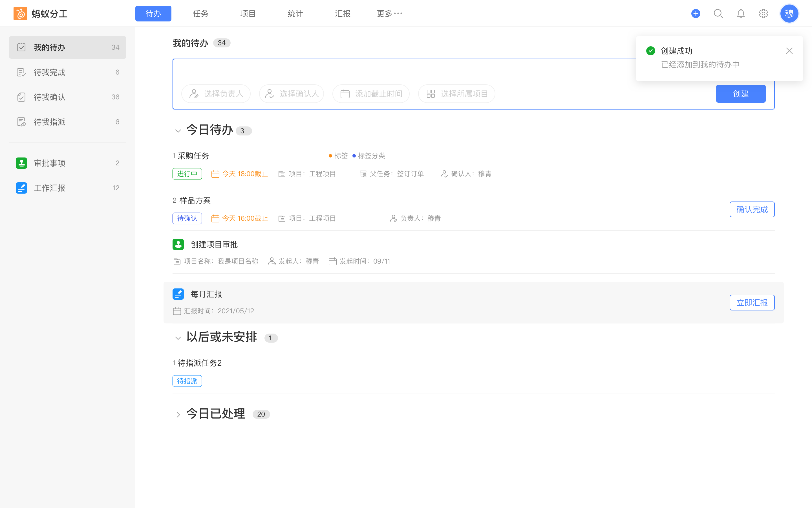Click 父任务:签订订单 text
This screenshot has height=508, width=812.
(x=397, y=174)
